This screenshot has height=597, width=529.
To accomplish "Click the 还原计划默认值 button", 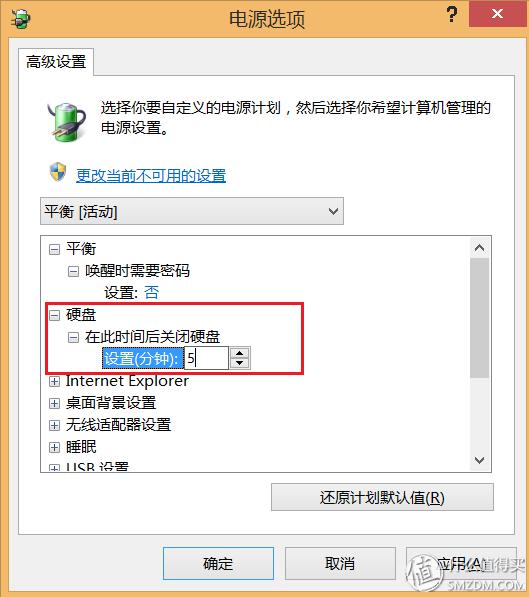I will click(x=382, y=497).
